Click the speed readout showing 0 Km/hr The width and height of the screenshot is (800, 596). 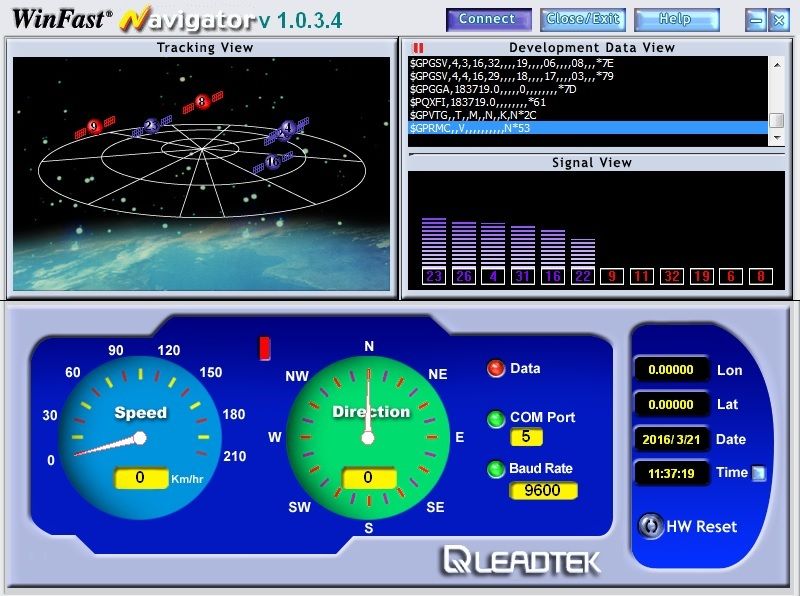(141, 478)
